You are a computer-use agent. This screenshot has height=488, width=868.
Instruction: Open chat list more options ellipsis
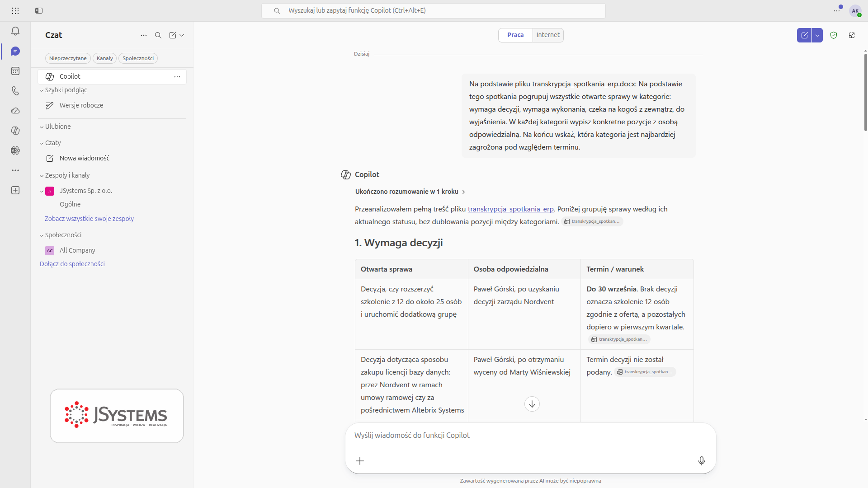pyautogui.click(x=144, y=35)
